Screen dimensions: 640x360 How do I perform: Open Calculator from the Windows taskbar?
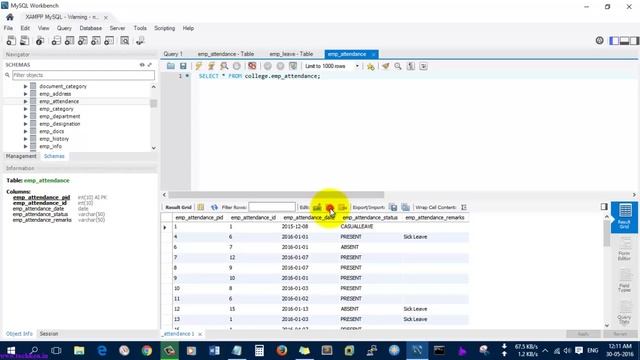click(259, 351)
